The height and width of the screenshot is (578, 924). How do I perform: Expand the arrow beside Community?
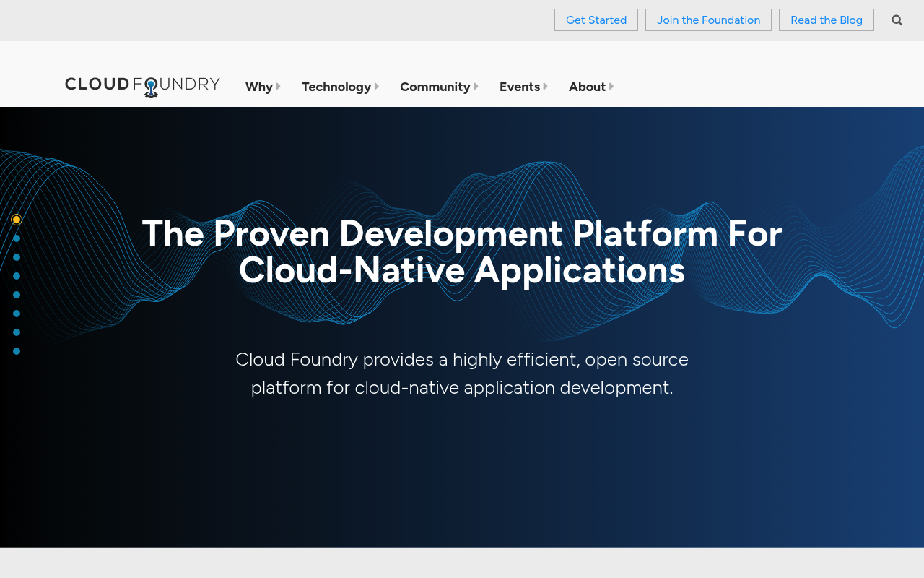click(x=476, y=87)
